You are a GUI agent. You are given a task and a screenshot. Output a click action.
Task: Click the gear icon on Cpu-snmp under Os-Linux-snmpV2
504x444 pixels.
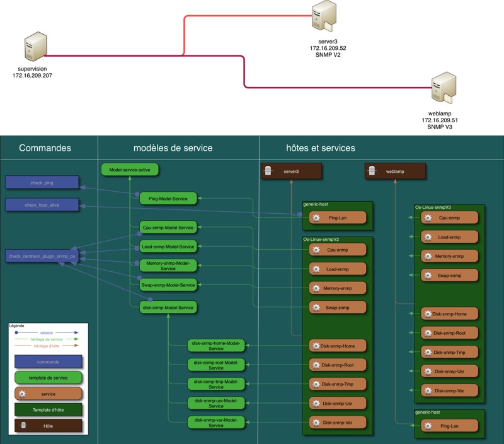click(314, 250)
